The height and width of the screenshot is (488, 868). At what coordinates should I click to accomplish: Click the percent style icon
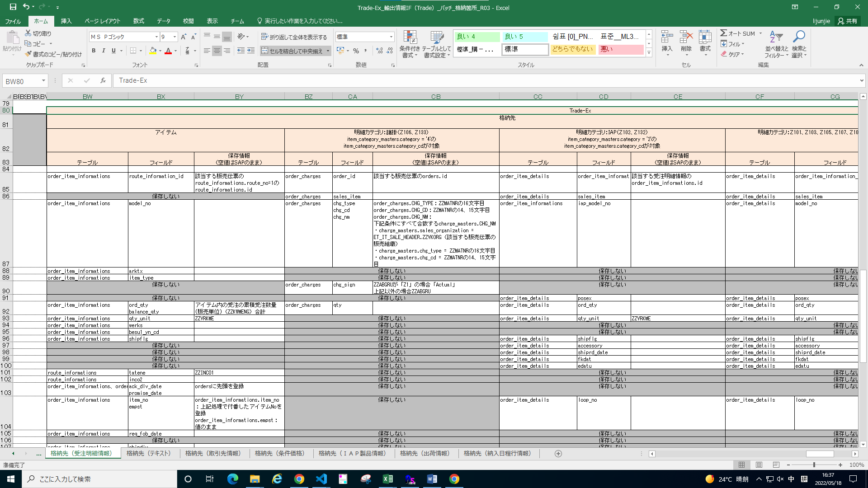click(x=356, y=51)
